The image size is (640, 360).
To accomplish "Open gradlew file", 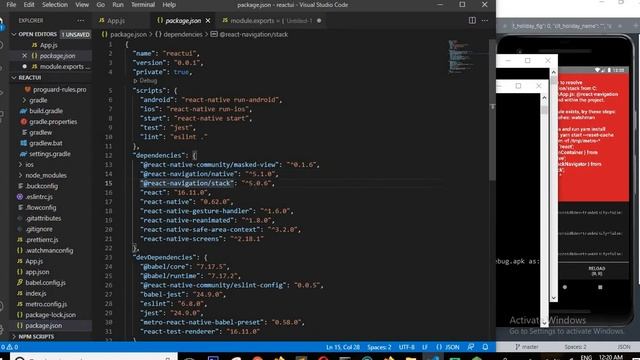I will click(40, 132).
